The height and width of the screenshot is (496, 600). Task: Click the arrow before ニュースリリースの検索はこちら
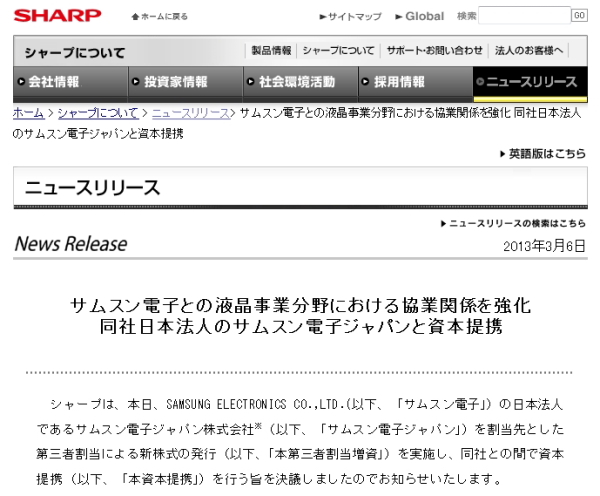tap(443, 224)
